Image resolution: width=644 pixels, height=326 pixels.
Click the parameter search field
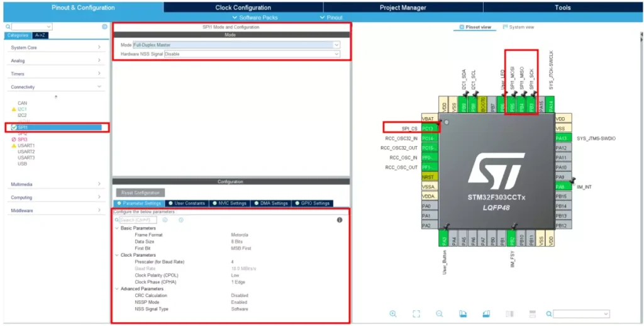tap(138, 220)
